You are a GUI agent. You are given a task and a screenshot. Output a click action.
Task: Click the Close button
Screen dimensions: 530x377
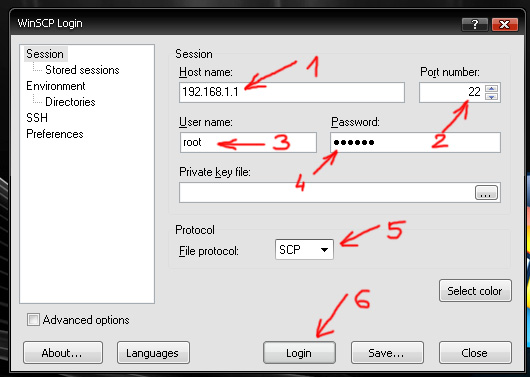coord(475,353)
